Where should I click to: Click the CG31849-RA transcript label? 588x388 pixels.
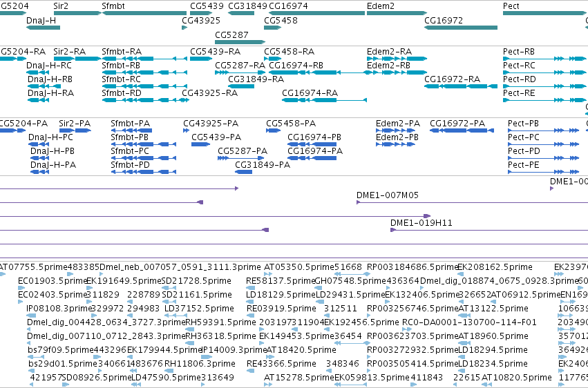(x=256, y=79)
